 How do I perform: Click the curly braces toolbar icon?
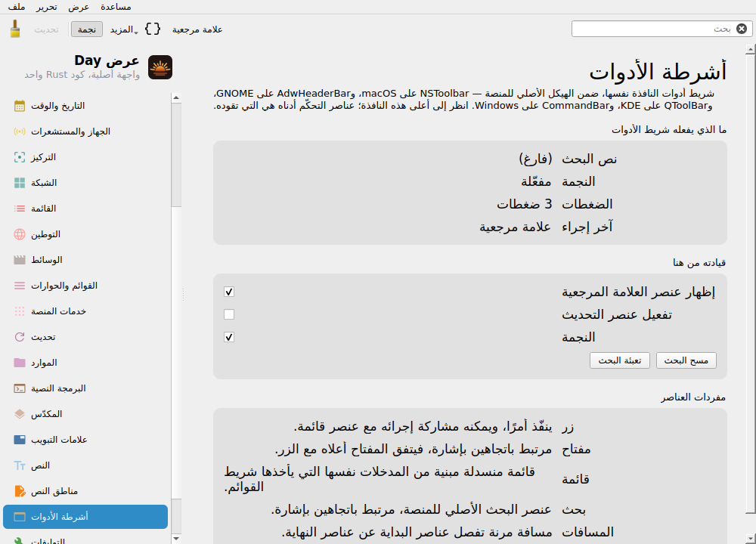(x=153, y=29)
